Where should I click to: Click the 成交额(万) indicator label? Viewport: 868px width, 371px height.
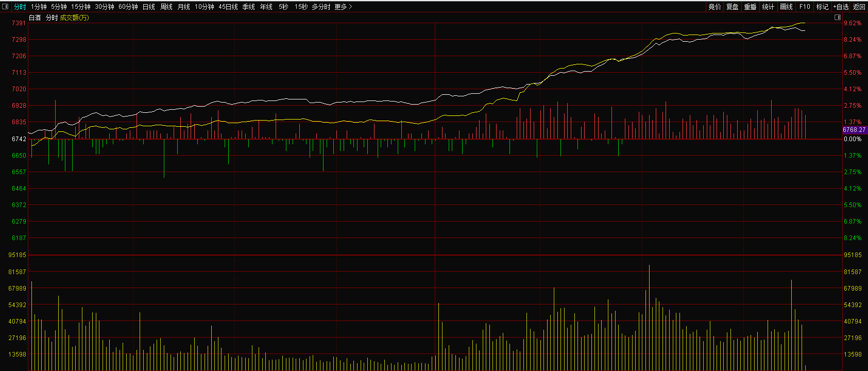(x=74, y=18)
